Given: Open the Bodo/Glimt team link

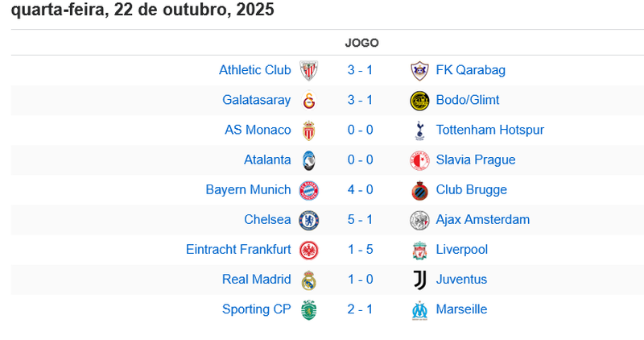Looking at the screenshot, I should [x=467, y=100].
